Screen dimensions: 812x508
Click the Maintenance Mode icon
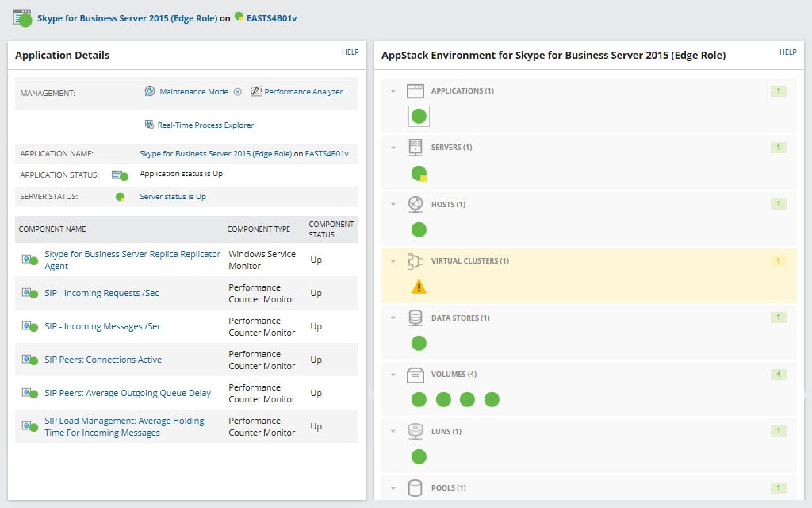click(150, 91)
